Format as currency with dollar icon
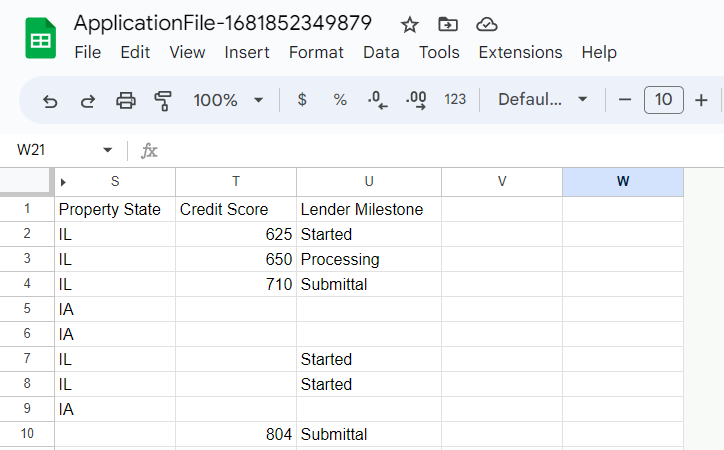Image resolution: width=724 pixels, height=450 pixels. (302, 100)
